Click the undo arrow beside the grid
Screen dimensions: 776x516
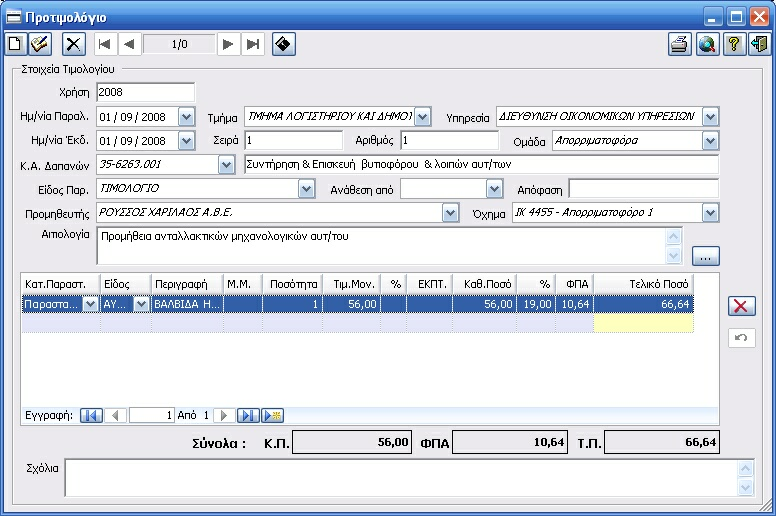(x=741, y=338)
